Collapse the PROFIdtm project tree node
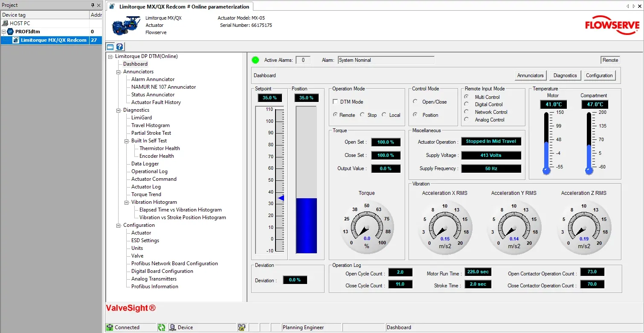The image size is (644, 333). tap(4, 32)
